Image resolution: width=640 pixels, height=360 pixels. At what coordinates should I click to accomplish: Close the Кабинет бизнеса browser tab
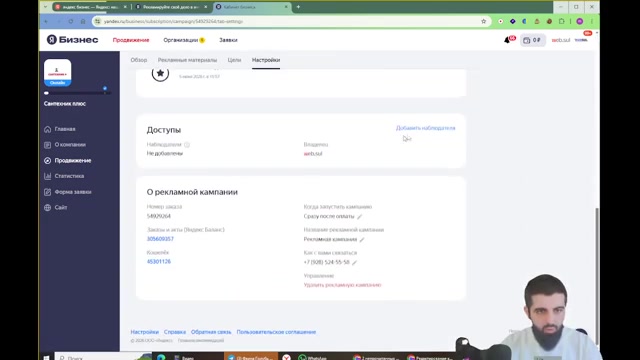(x=286, y=7)
